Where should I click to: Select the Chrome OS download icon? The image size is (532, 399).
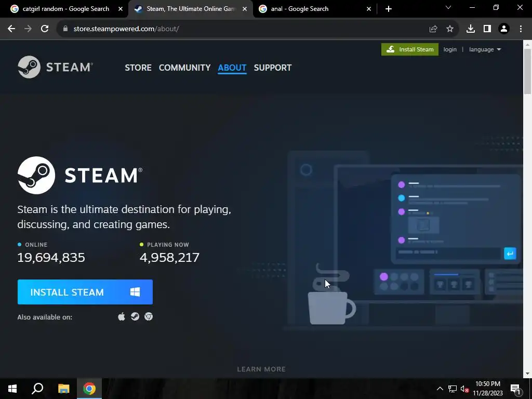click(x=149, y=316)
